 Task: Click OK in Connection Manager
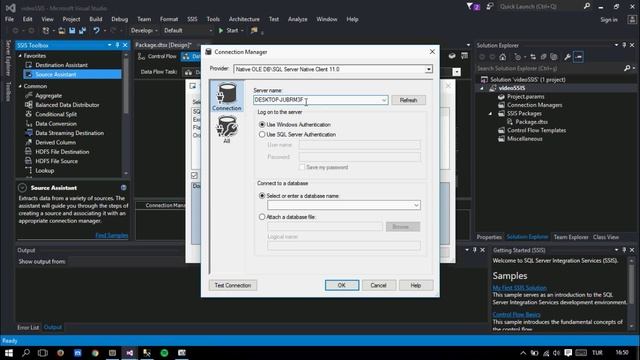pos(342,285)
